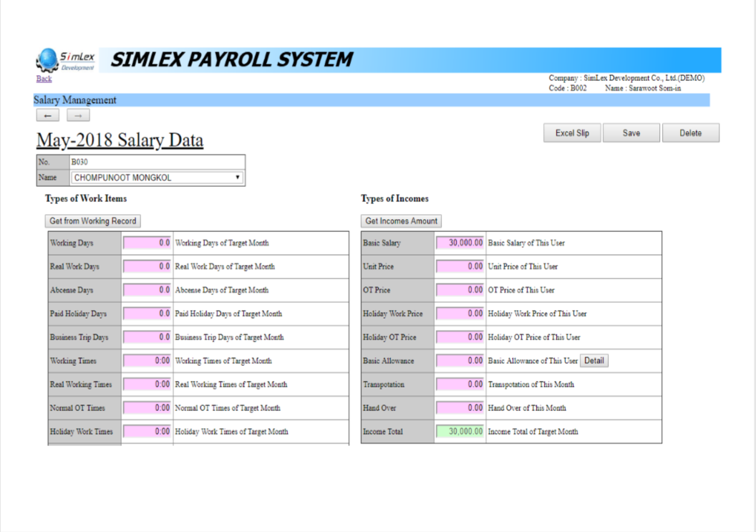Open Basic Allowance Detail button
This screenshot has width=756, height=532.
(594, 361)
